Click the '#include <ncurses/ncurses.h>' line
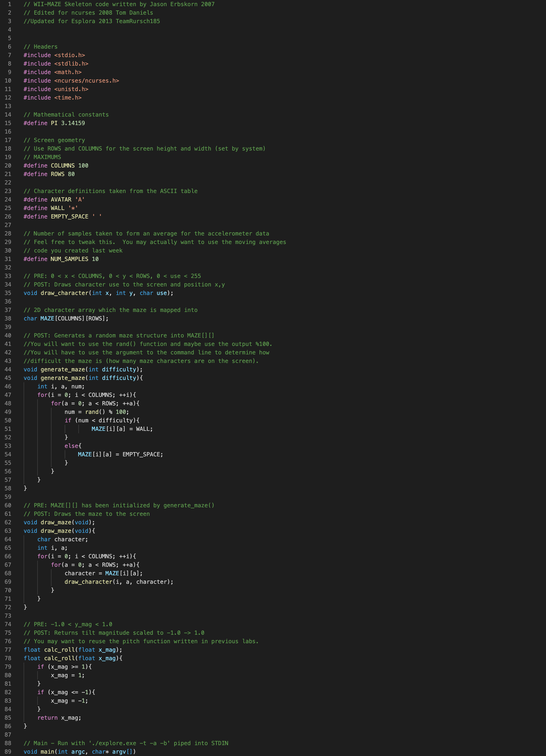This screenshot has width=546, height=756. coord(71,81)
